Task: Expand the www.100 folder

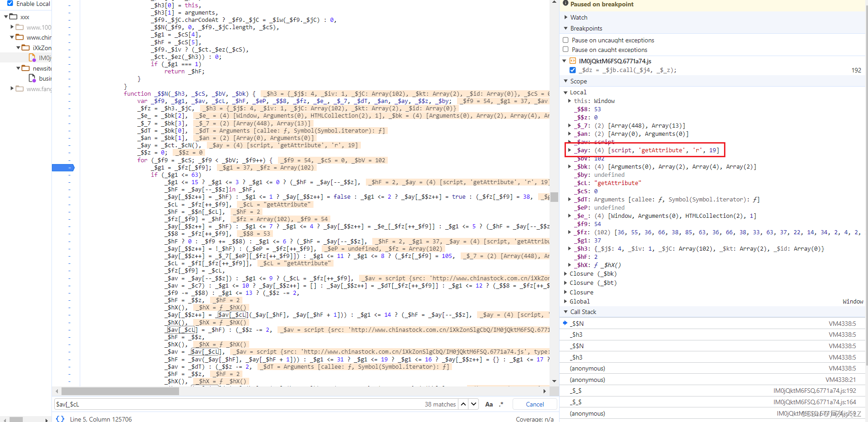Action: 12,27
